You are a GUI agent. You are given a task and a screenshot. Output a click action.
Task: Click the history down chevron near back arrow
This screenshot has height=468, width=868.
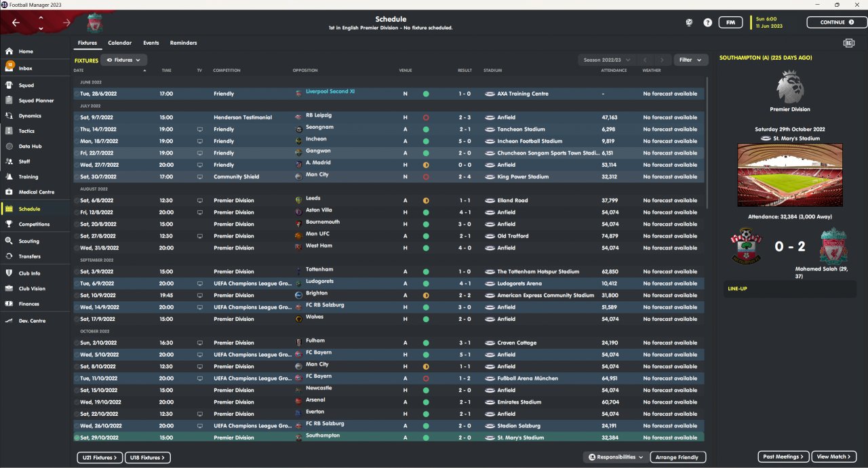tap(41, 28)
